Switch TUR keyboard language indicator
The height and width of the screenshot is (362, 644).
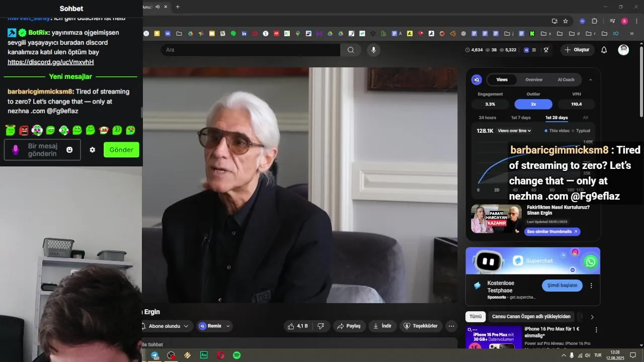(598, 355)
